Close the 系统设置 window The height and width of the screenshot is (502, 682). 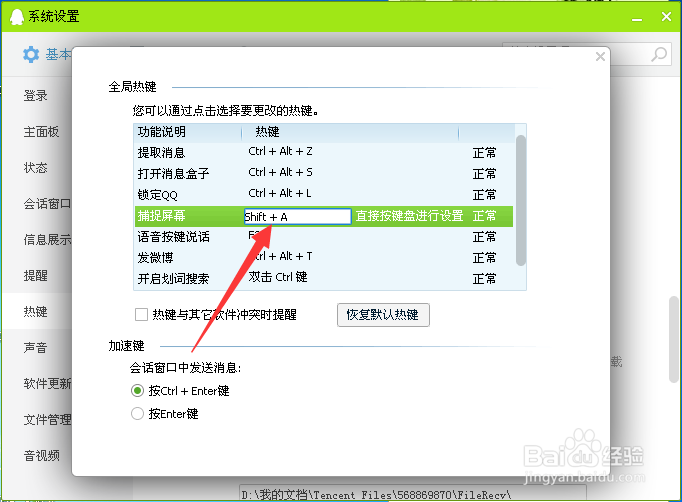coord(666,17)
